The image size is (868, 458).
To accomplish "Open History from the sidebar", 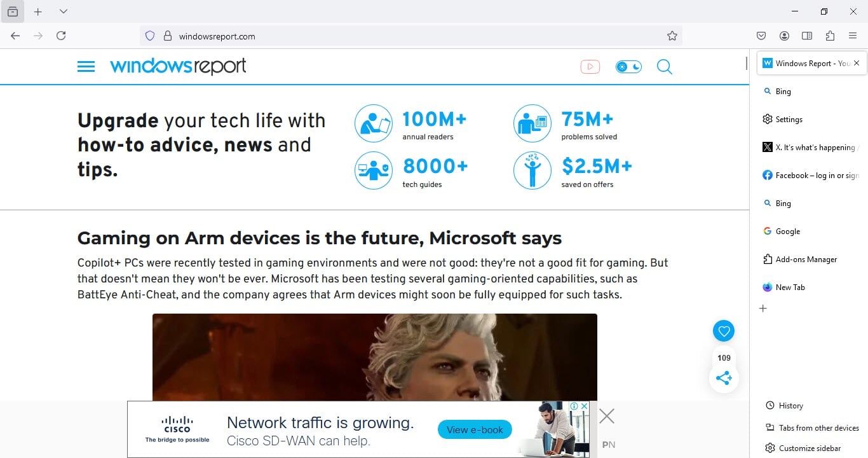I will 785,406.
